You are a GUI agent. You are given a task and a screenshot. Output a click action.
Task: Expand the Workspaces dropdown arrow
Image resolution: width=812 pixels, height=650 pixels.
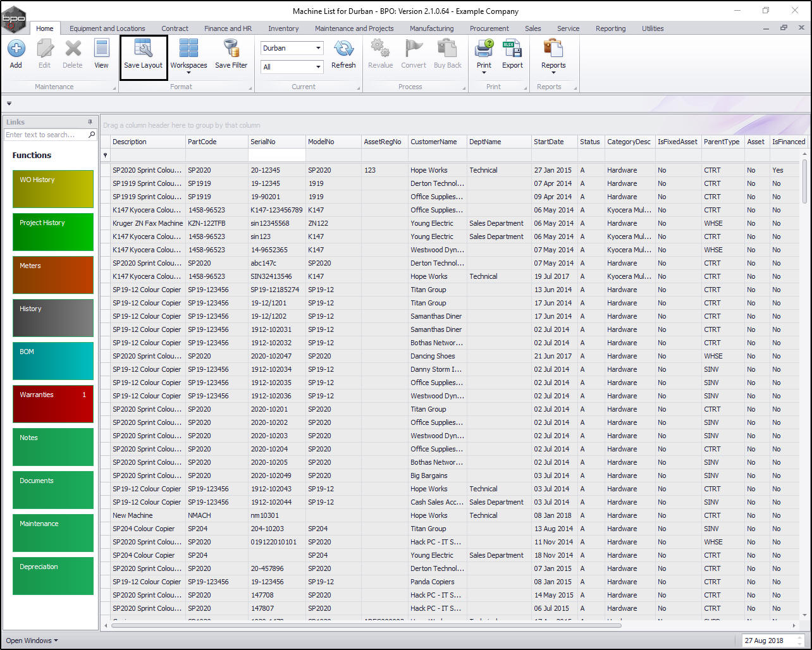pos(188,73)
